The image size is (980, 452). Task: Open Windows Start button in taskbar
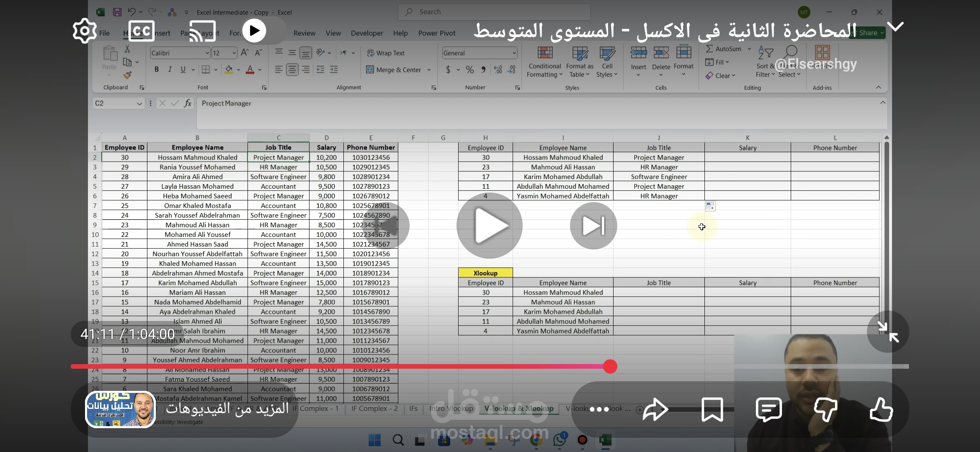point(374,440)
